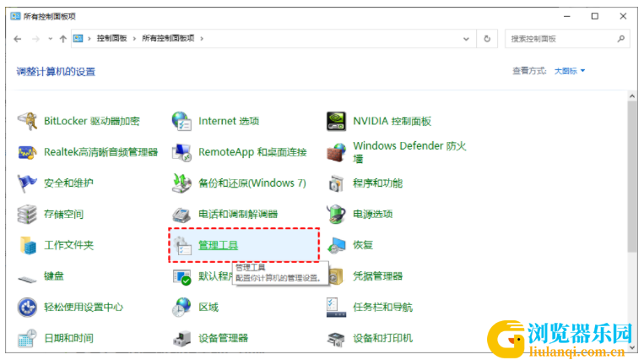This screenshot has width=644, height=360.
Task: Go up one folder level
Action: [62, 39]
